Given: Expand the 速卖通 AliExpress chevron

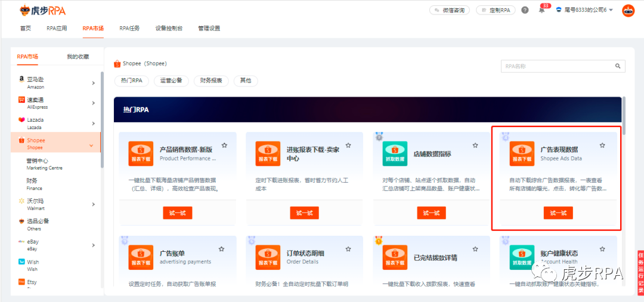Looking at the screenshot, I should click(93, 103).
